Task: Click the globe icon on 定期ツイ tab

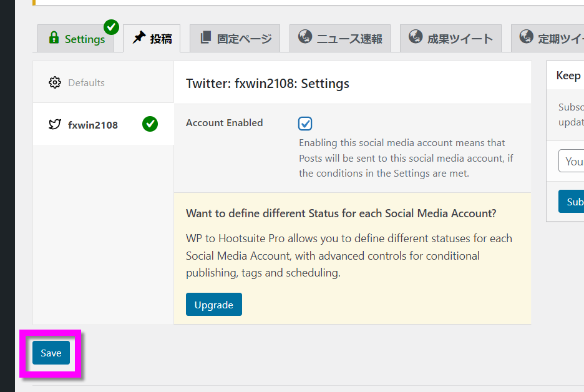Action: pos(526,37)
